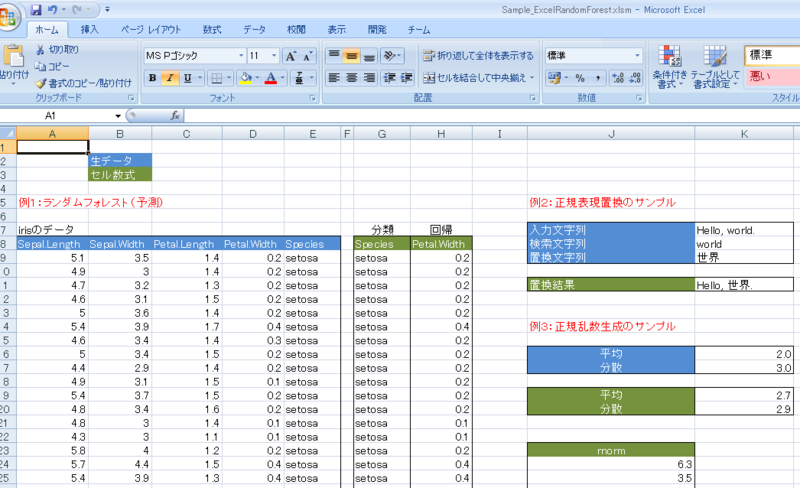Toggle bold formatting
The image size is (800, 488).
point(152,78)
